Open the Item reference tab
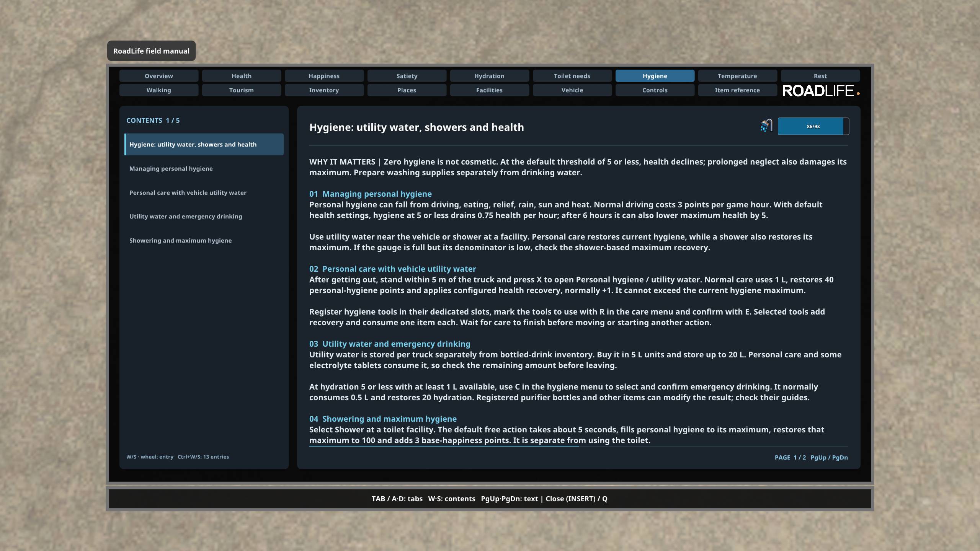Screen dimensions: 980x551 click(738, 90)
